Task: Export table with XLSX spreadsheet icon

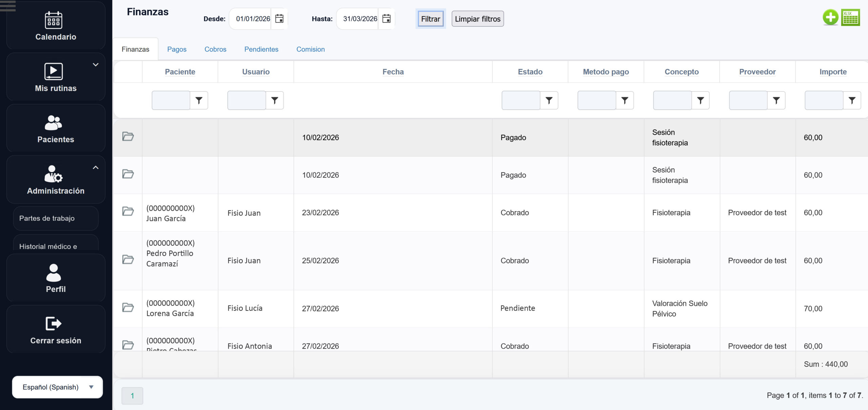Action: (850, 18)
